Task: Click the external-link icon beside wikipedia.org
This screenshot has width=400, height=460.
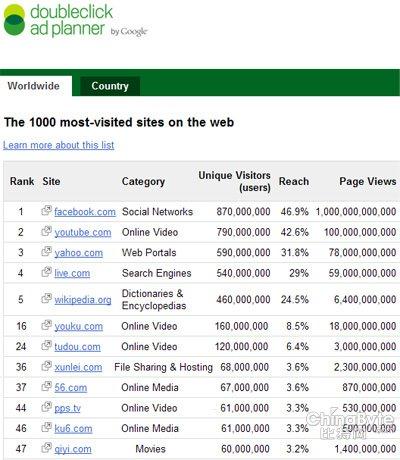Action: click(x=46, y=298)
